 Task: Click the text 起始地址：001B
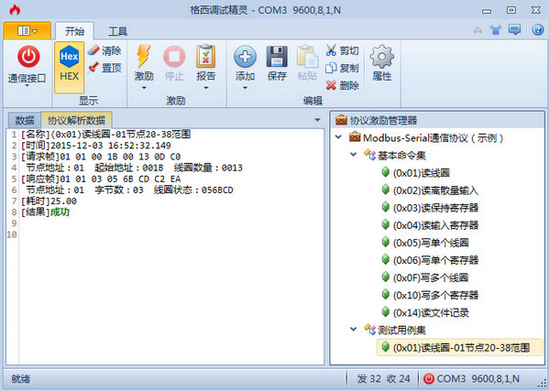point(129,168)
